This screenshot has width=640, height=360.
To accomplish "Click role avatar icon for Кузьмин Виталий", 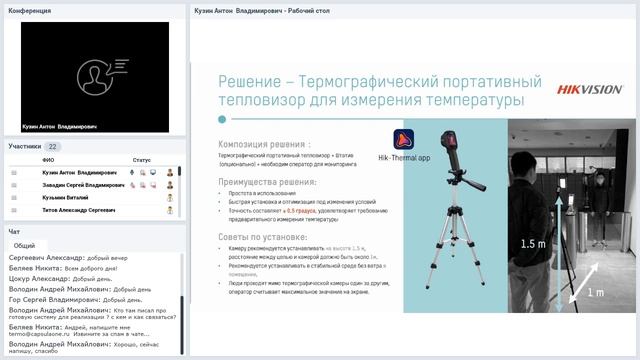I will tap(170, 198).
